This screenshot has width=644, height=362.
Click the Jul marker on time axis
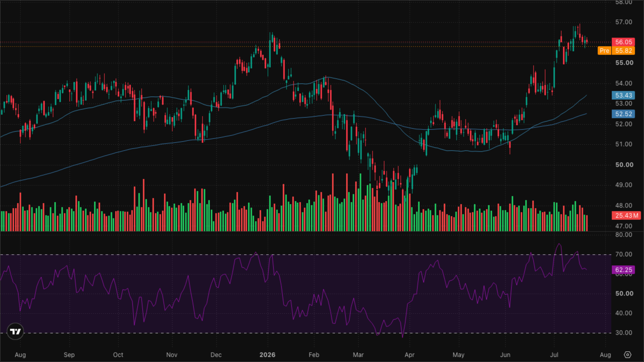(554, 355)
